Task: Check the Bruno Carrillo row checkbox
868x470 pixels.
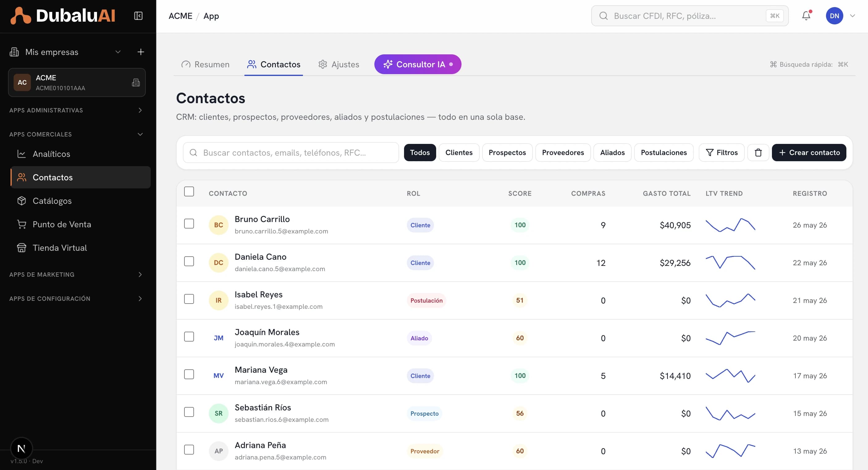Action: [x=189, y=224]
